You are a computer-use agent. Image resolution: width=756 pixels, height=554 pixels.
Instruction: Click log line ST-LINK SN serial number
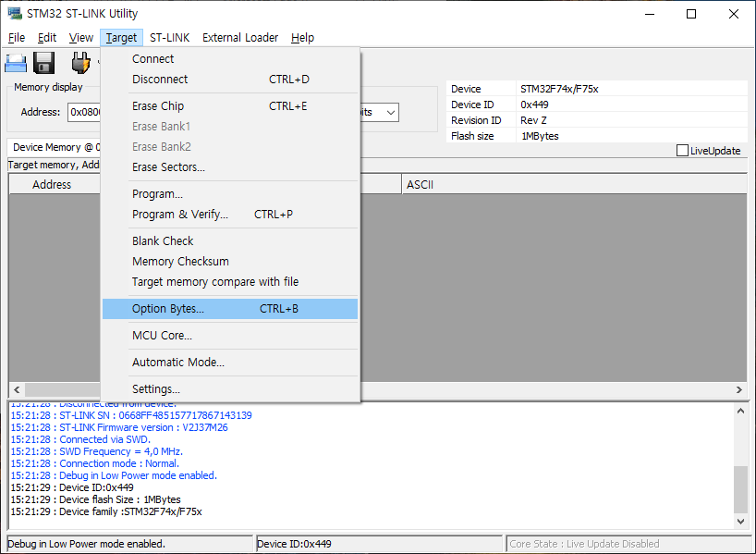coord(131,415)
